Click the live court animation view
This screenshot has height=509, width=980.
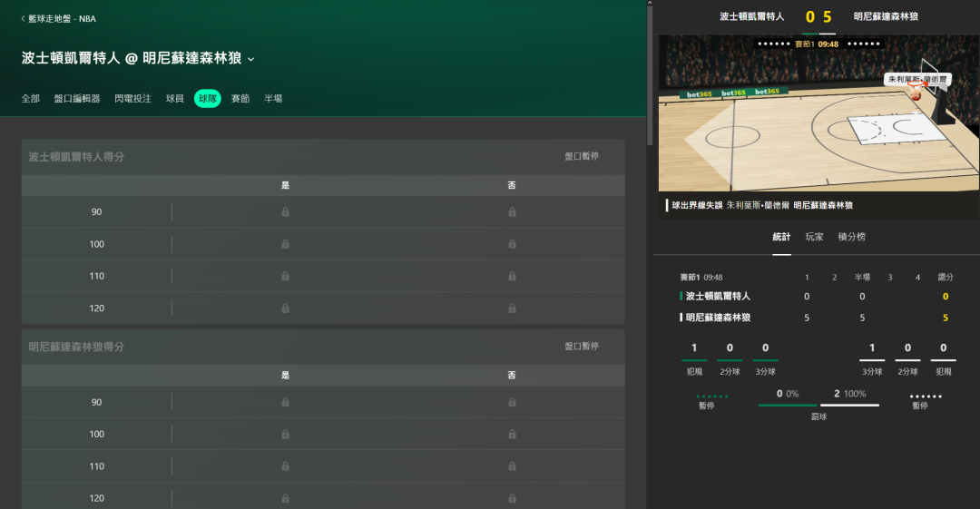coord(818,113)
